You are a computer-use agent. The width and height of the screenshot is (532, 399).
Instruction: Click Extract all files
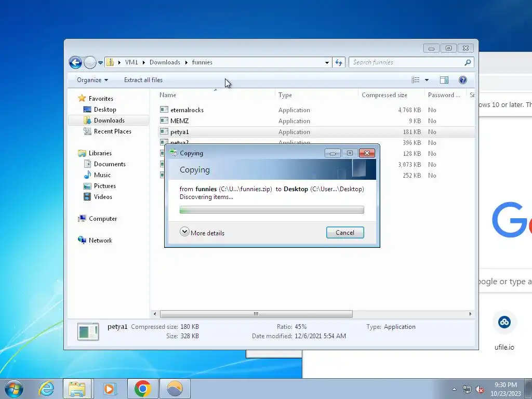[x=143, y=80]
